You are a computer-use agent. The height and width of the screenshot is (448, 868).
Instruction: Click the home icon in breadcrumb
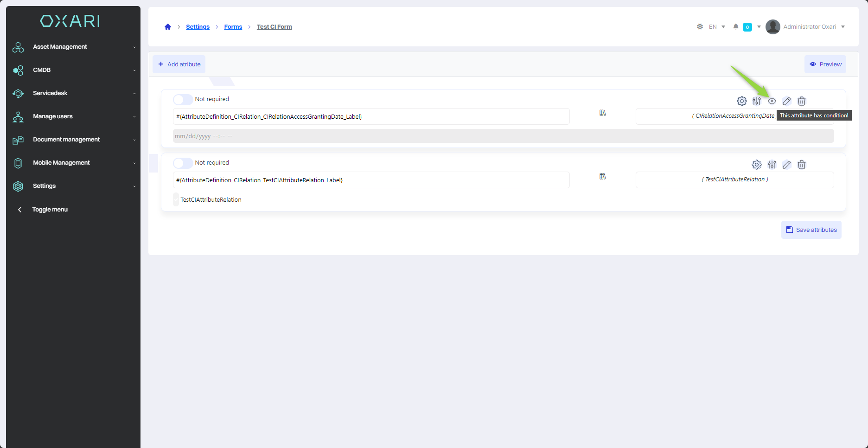168,27
